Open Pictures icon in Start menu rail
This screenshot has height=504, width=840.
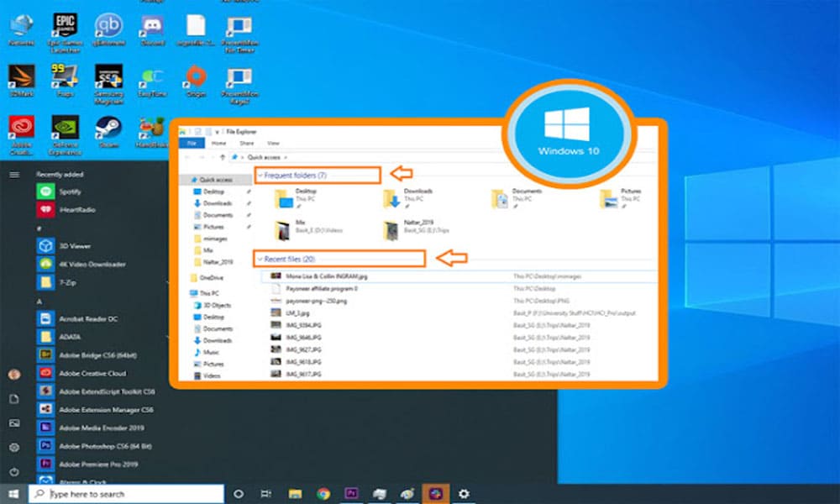tap(14, 423)
